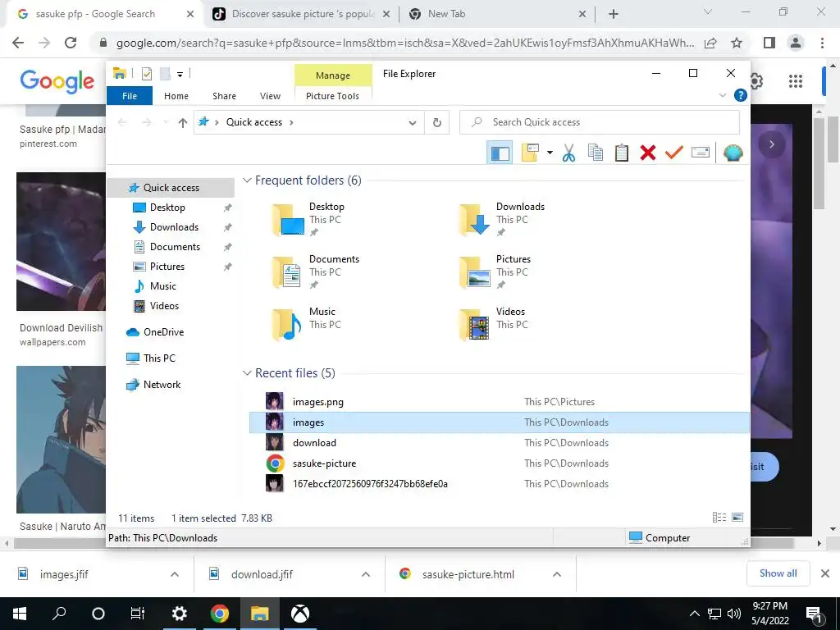Click the Refresh button in address bar
The width and height of the screenshot is (840, 630).
[x=437, y=123]
